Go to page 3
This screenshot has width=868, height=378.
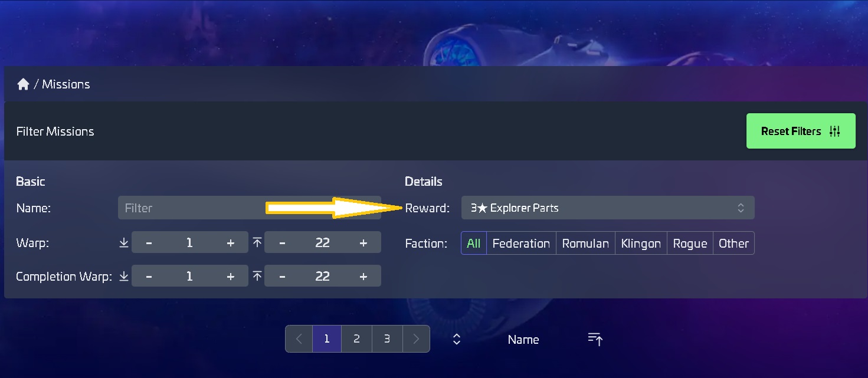point(387,339)
